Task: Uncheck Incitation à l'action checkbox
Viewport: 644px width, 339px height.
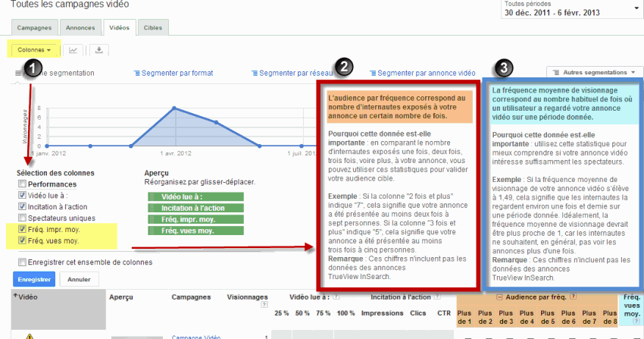Action: click(22, 206)
